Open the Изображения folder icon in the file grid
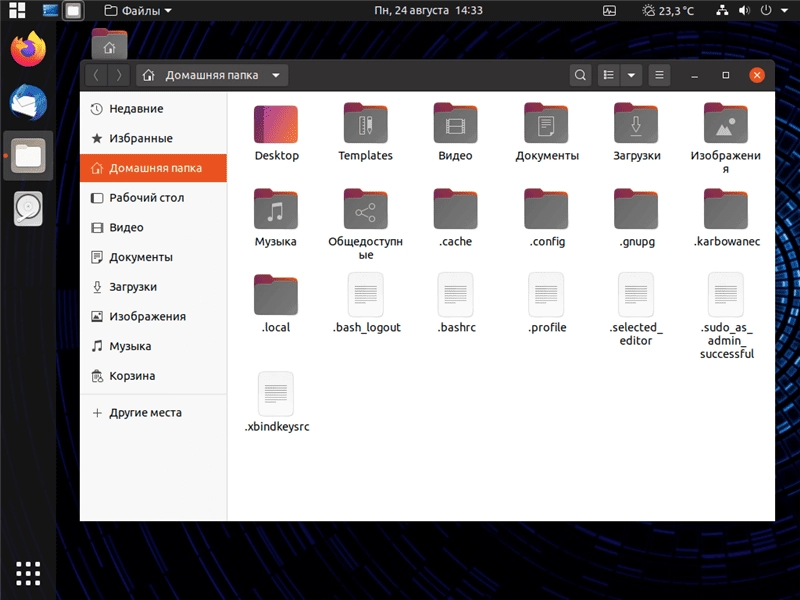The height and width of the screenshot is (600, 800). pyautogui.click(x=726, y=123)
